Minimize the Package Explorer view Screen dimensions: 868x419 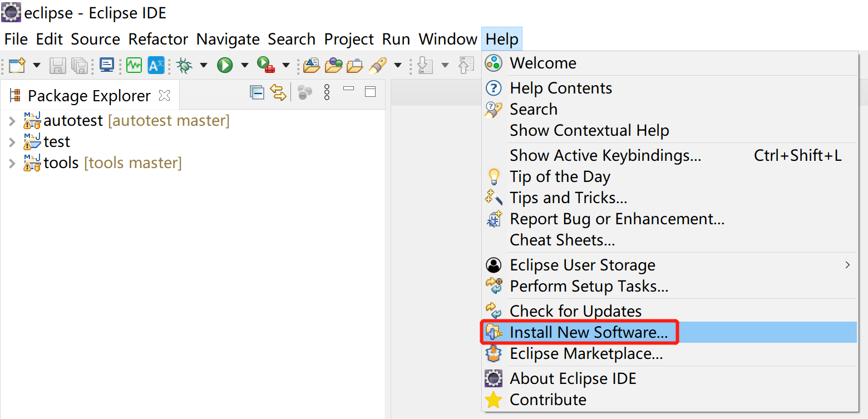(x=349, y=89)
